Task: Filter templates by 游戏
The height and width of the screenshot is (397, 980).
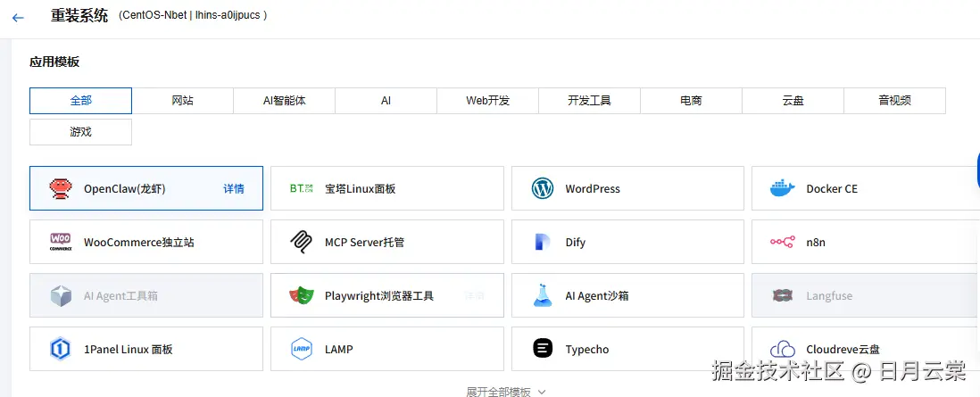Action: [x=80, y=132]
